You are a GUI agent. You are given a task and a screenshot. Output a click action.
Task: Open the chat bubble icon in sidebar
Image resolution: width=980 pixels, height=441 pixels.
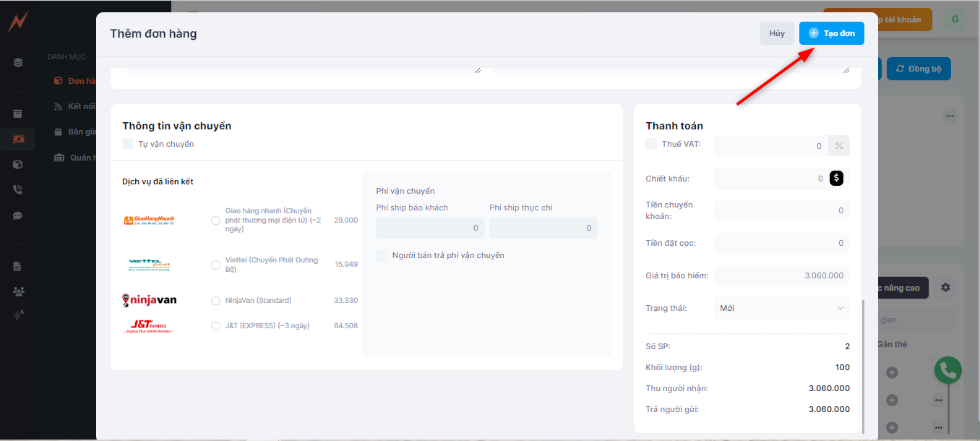[x=18, y=215]
